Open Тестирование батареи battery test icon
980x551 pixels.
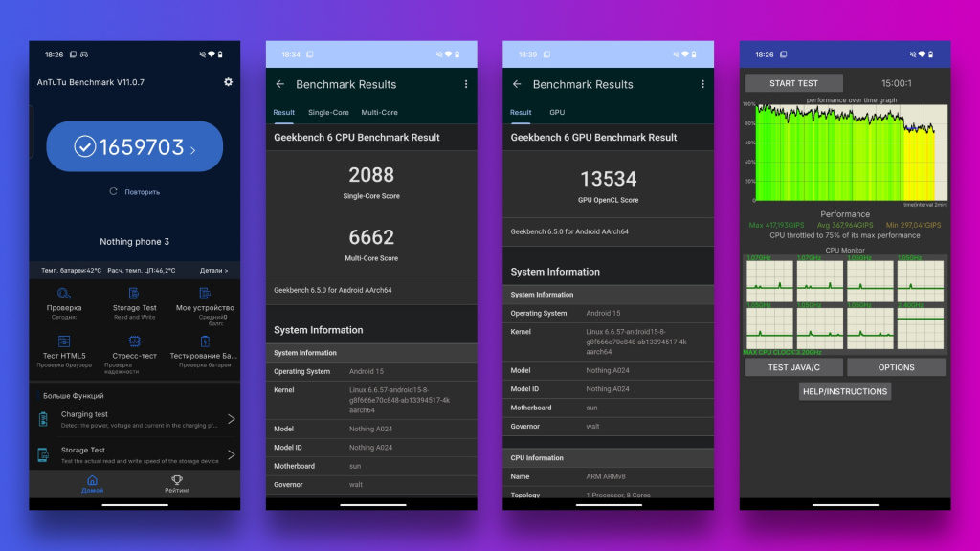pos(204,342)
